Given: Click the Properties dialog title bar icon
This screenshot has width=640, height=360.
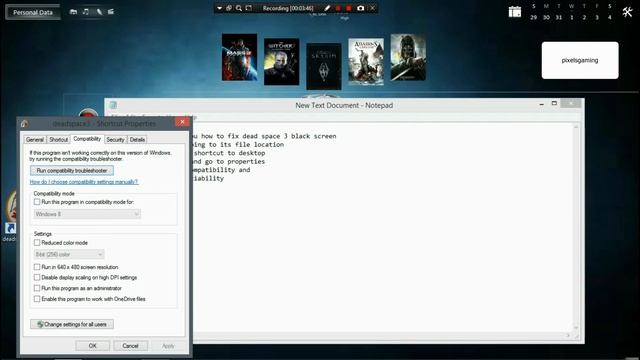Looking at the screenshot, I should [x=25, y=123].
